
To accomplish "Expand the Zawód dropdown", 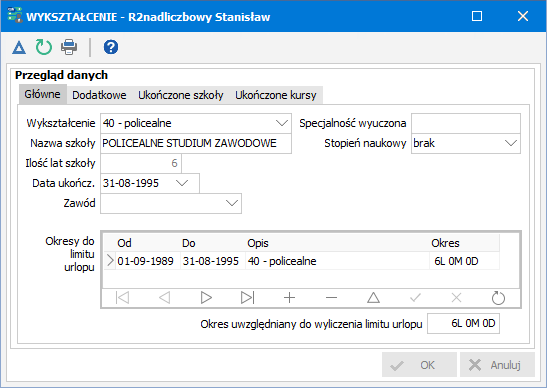I will pyautogui.click(x=232, y=203).
